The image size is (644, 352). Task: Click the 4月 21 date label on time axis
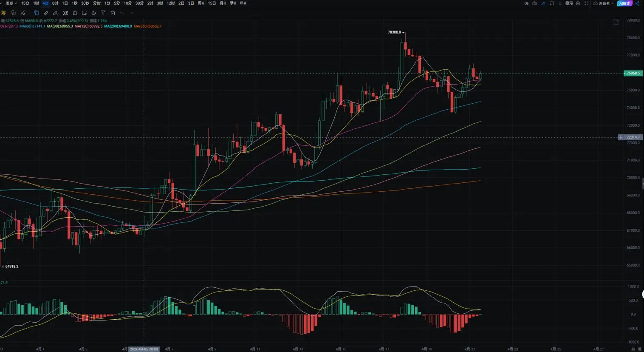coord(470,349)
